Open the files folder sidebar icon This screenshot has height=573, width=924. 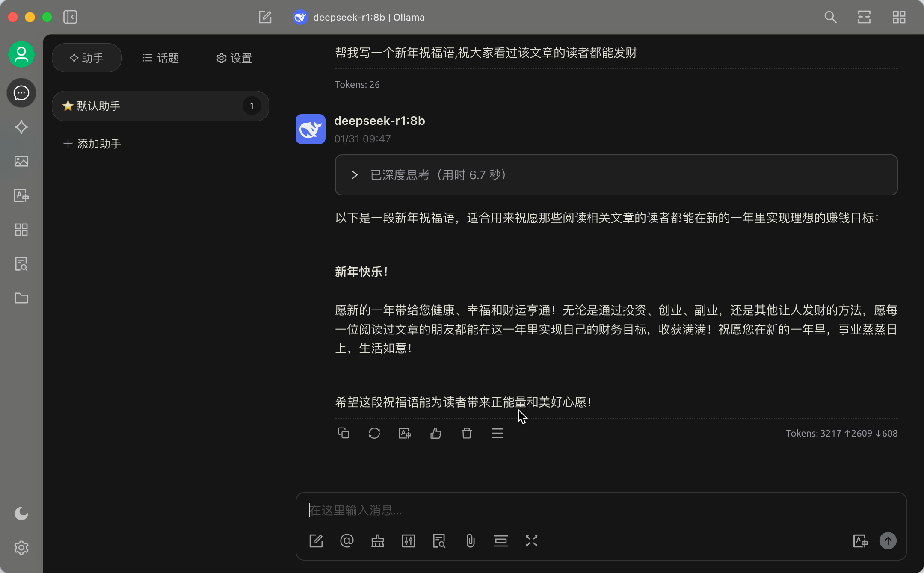pyautogui.click(x=21, y=298)
